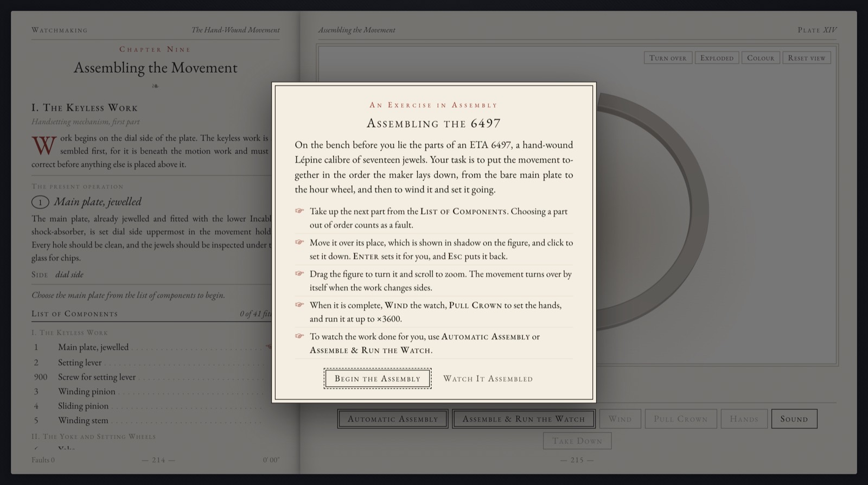The width and height of the screenshot is (868, 485).
Task: Toggle the Colour option
Action: pos(761,58)
